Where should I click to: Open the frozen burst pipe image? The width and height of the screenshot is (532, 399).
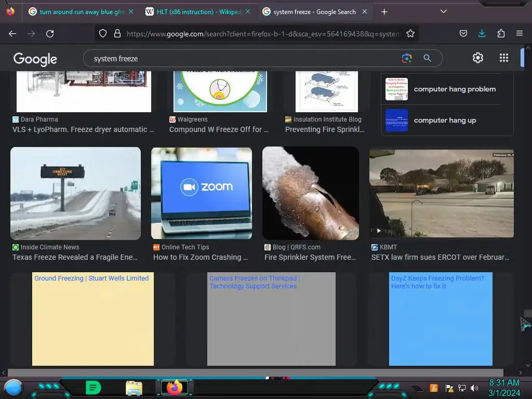311,193
